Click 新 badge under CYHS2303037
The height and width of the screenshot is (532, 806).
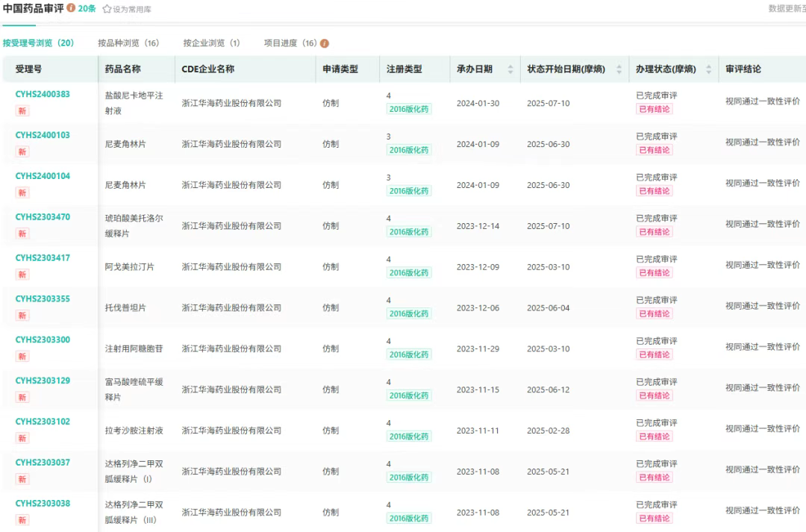pyautogui.click(x=22, y=480)
